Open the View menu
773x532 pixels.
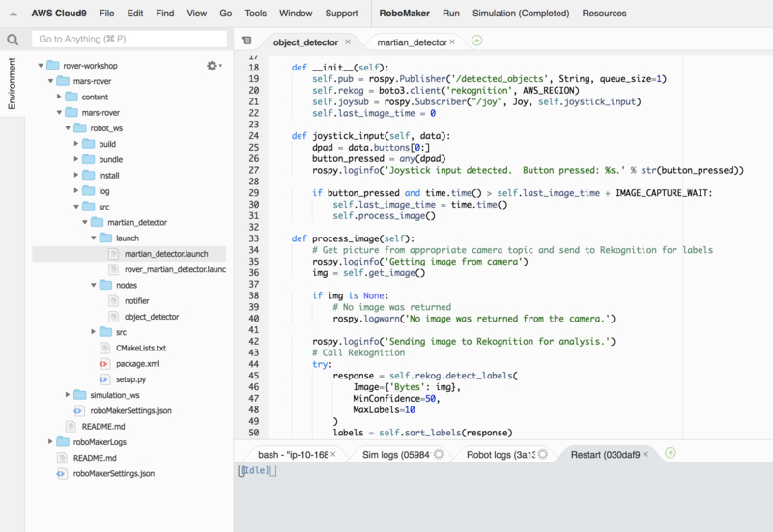[x=197, y=14]
